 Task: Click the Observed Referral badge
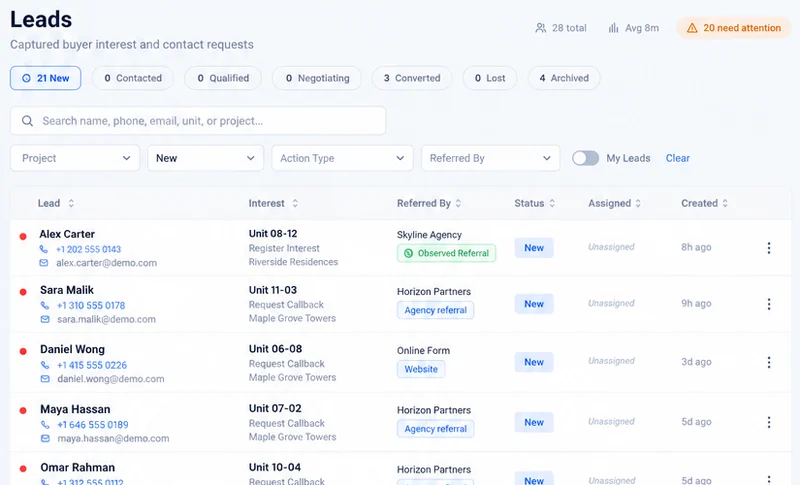[x=446, y=253]
